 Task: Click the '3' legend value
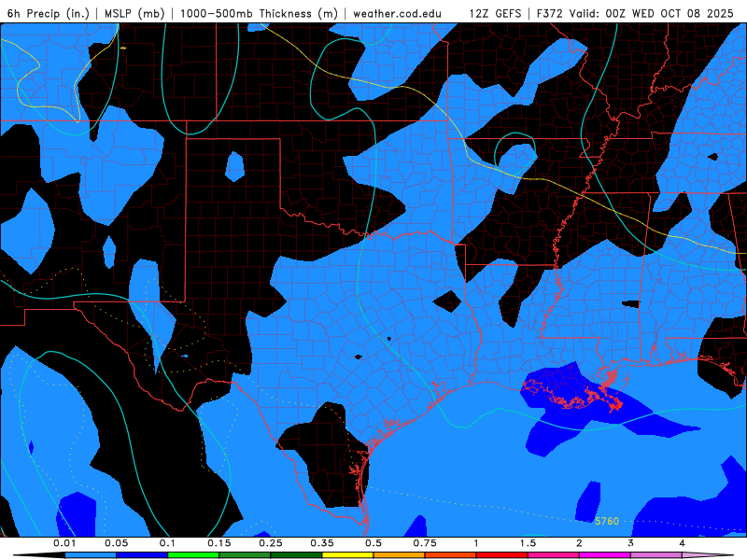click(x=631, y=543)
